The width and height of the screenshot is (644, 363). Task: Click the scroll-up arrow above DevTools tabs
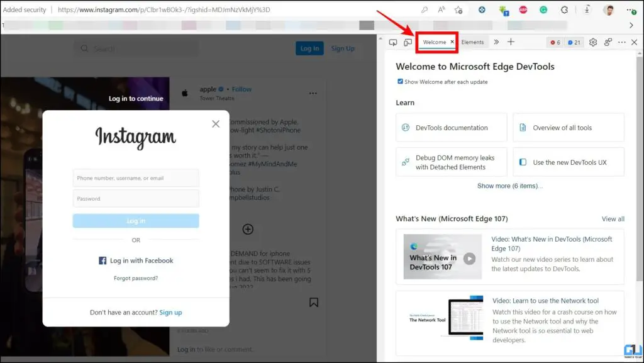point(380,39)
